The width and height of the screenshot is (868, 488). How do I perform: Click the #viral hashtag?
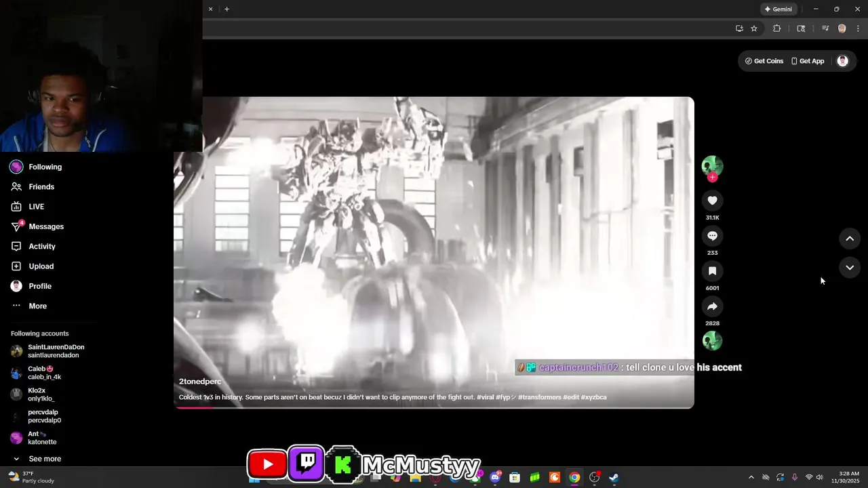point(486,397)
